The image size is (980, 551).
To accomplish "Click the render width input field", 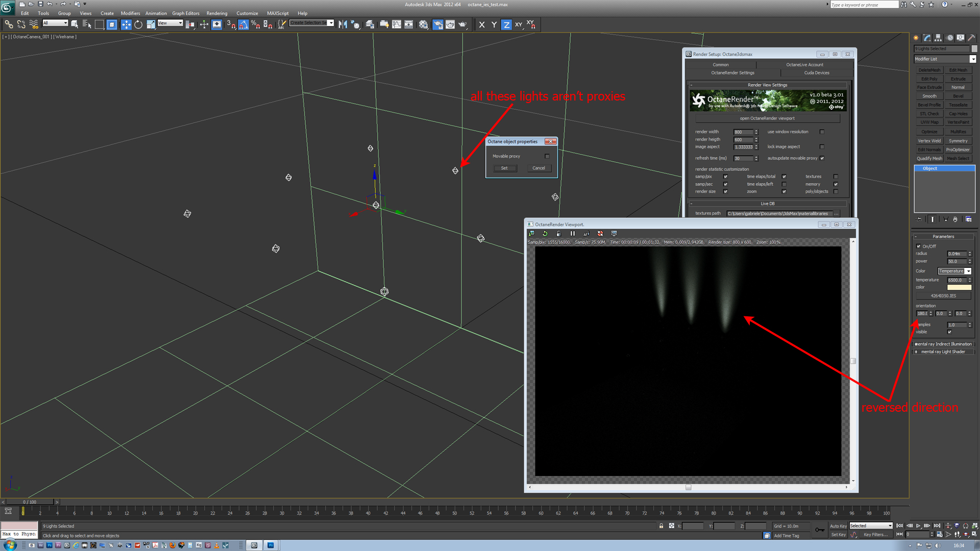I will pyautogui.click(x=743, y=132).
